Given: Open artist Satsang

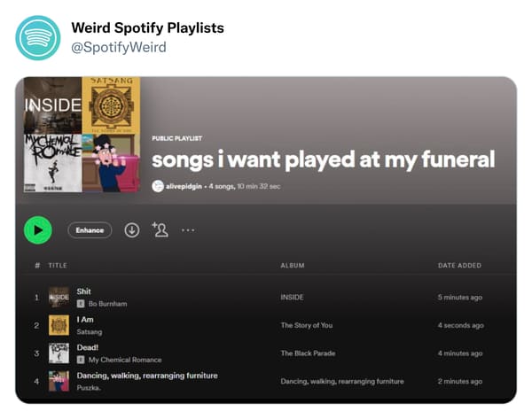Looking at the screenshot, I should [90, 332].
